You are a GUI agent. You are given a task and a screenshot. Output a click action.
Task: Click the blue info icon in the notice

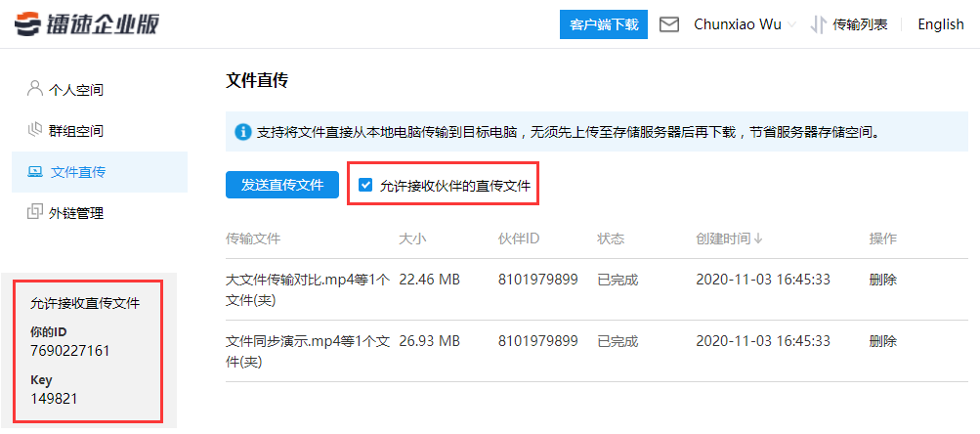[x=243, y=132]
